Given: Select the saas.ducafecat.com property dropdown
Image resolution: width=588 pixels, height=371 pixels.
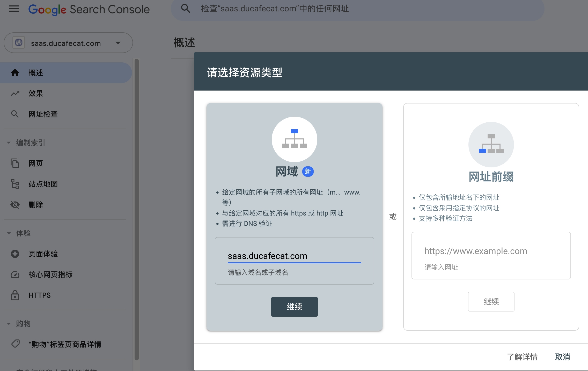Looking at the screenshot, I should coord(69,43).
